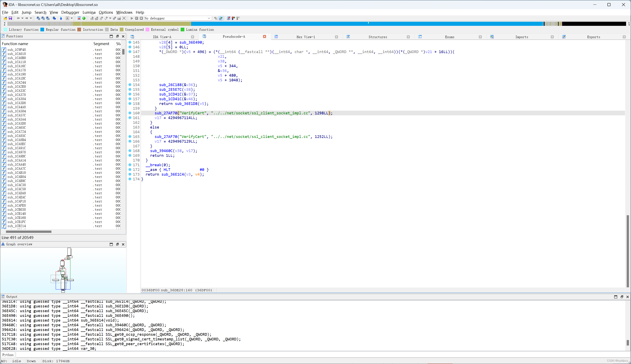Select sub_1CA504 in Functions list
The image size is (631, 364).
(16, 111)
